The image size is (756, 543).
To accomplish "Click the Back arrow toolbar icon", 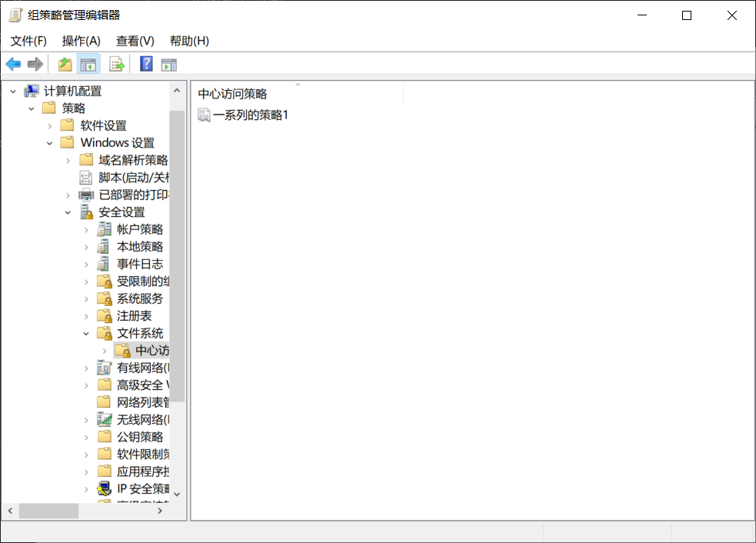I will pos(14,64).
